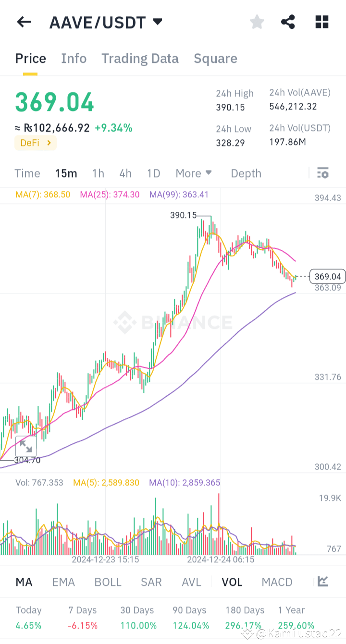Open the markets grid icon

click(321, 22)
